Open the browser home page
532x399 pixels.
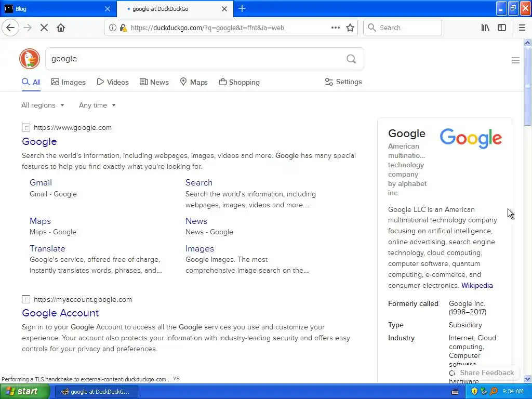tap(61, 28)
